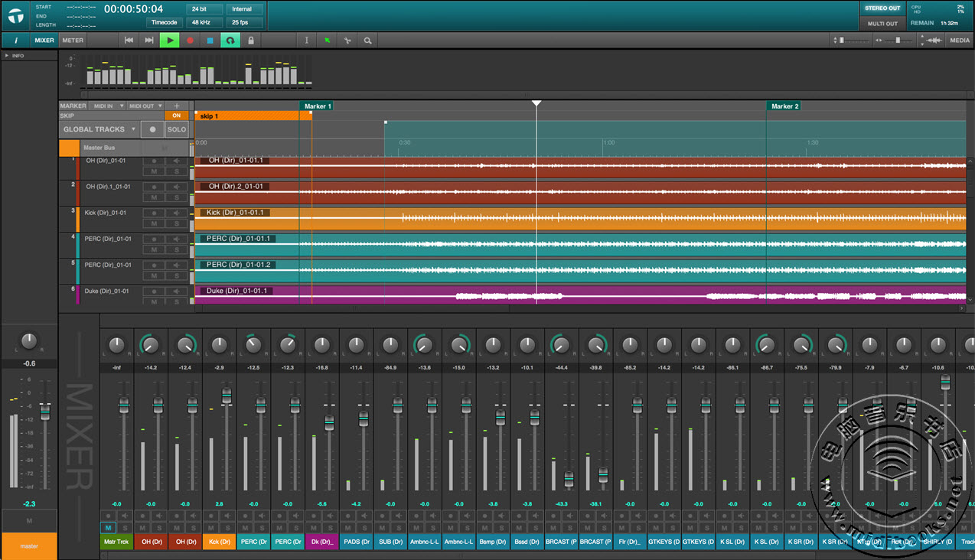Jump back with the rewind-to-start icon
The image size is (975, 560).
click(129, 41)
